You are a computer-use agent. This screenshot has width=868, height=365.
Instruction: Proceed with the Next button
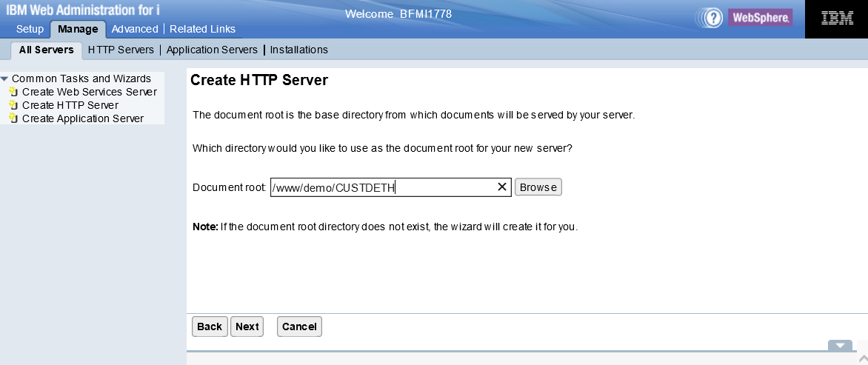(247, 327)
